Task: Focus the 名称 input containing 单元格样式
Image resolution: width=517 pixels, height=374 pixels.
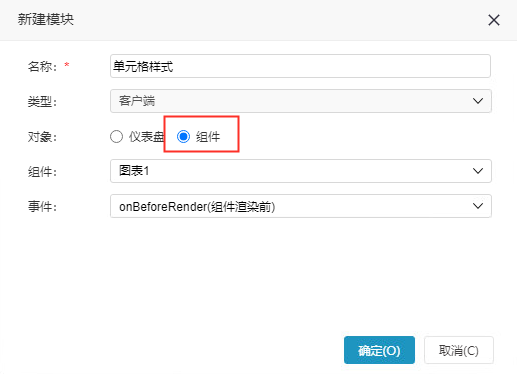Action: (x=300, y=66)
